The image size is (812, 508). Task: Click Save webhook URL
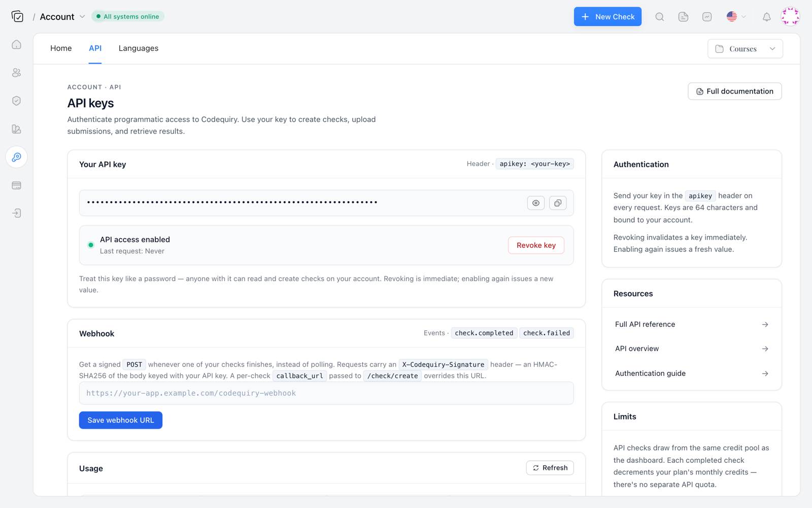[121, 420]
